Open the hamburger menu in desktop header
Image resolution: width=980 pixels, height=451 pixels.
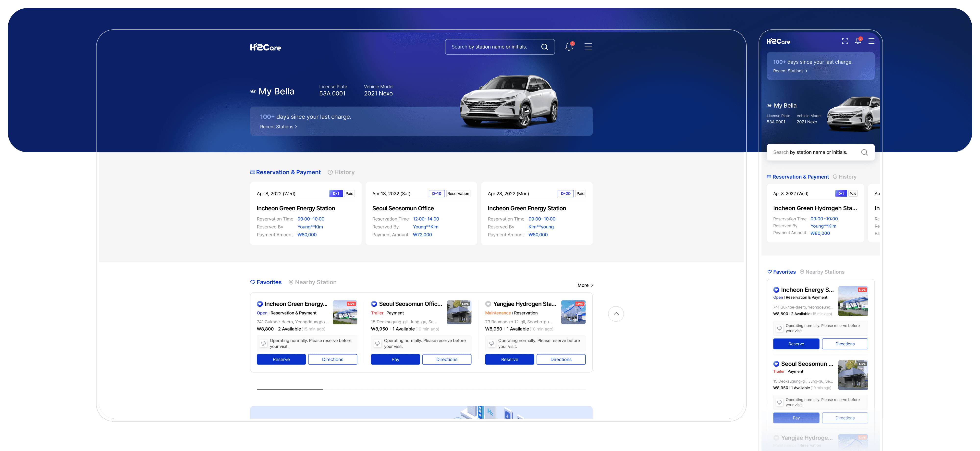pos(588,47)
